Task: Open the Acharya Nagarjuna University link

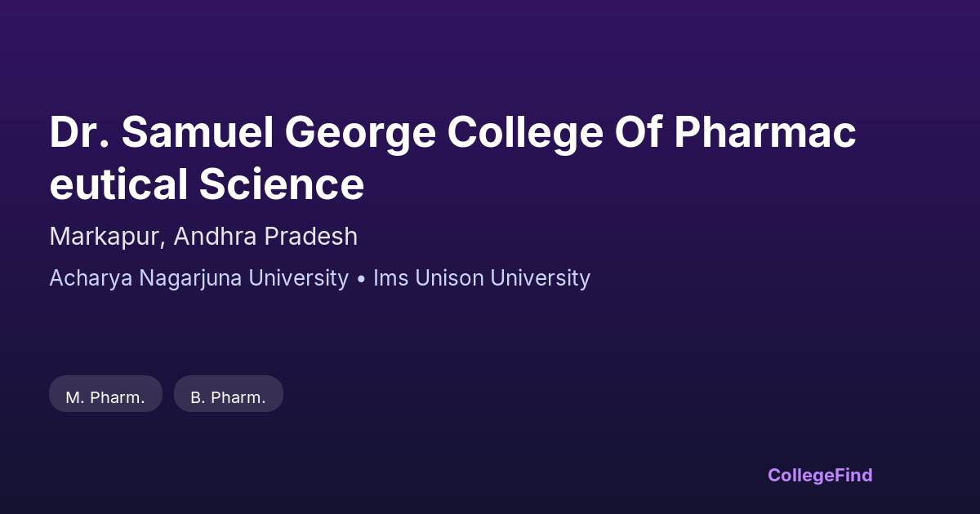Action: click(x=198, y=278)
